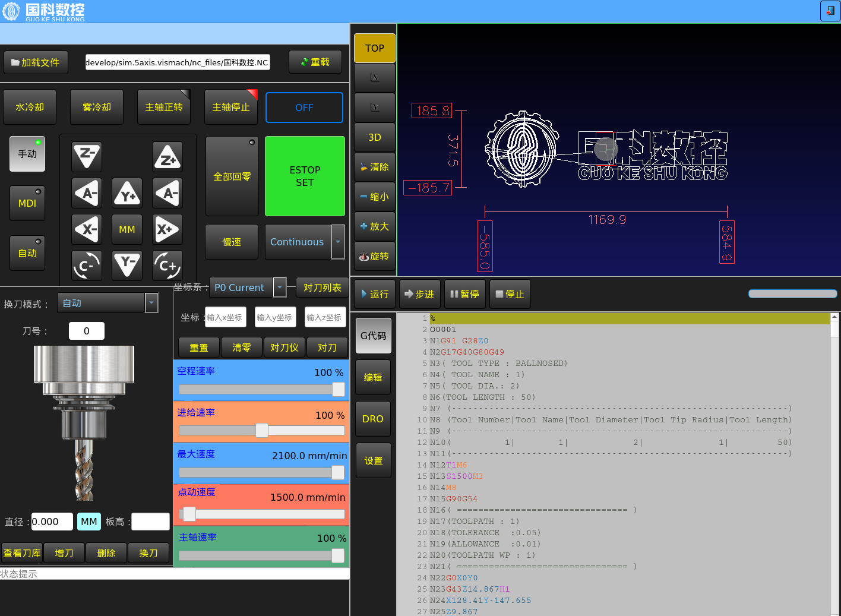This screenshot has height=616, width=841.
Task: Expand the P0 Current coordinate system dropdown
Action: tap(280, 288)
